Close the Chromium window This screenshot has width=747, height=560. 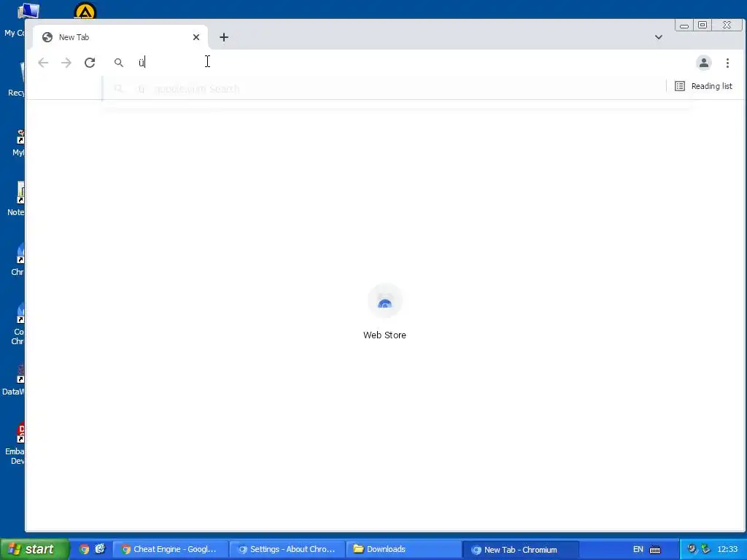pyautogui.click(x=727, y=26)
